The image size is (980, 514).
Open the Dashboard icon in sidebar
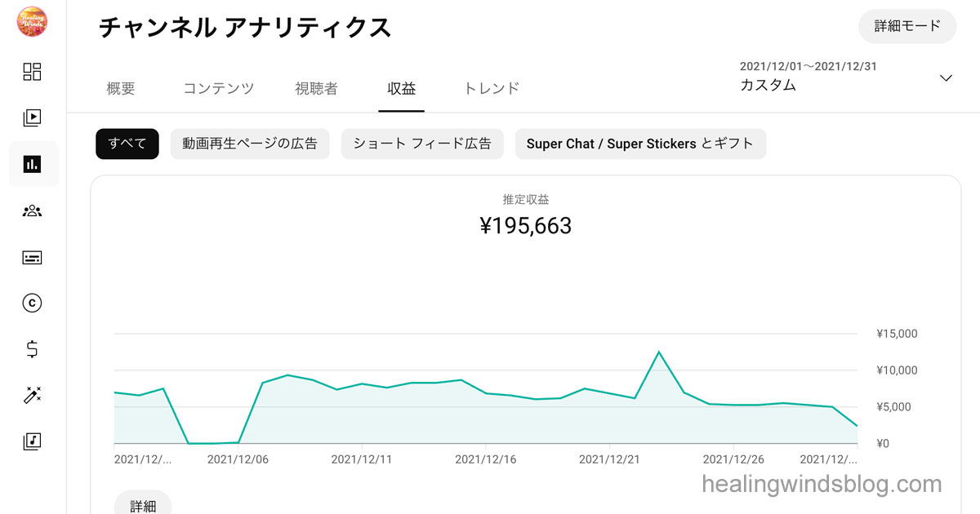[x=32, y=72]
